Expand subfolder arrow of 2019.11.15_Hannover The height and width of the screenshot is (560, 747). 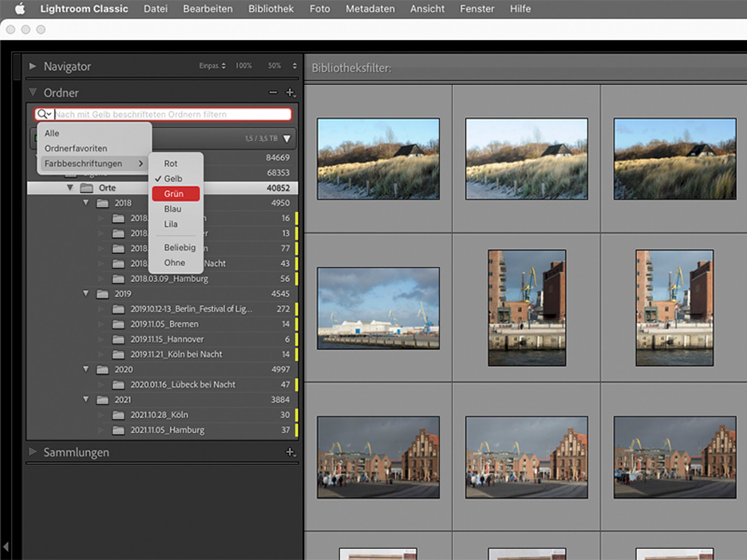point(101,339)
